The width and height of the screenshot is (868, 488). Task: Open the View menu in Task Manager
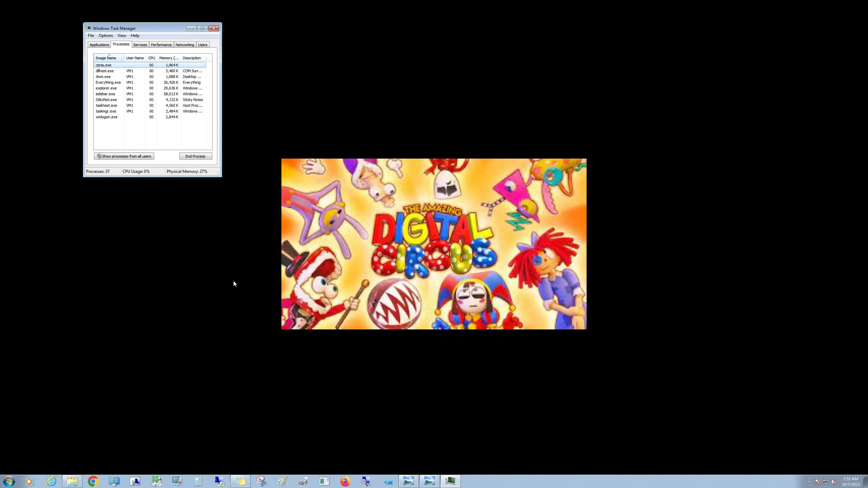122,36
